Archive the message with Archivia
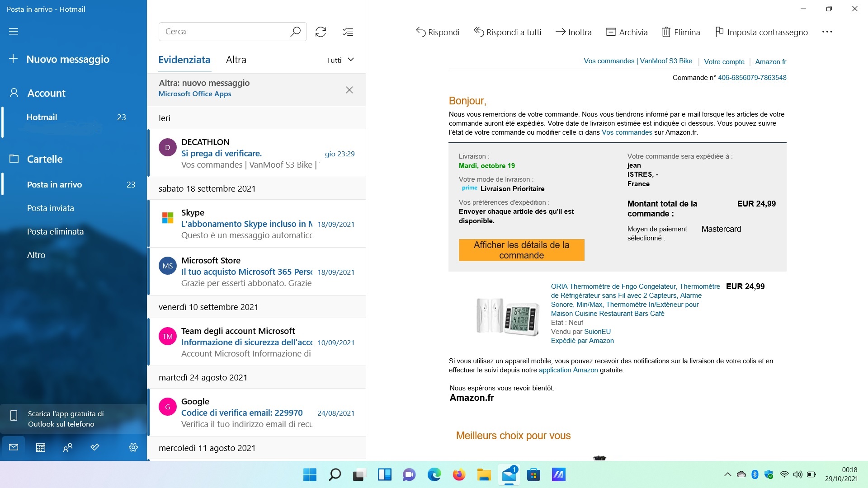Screen dimensions: 868x488 click(x=627, y=32)
